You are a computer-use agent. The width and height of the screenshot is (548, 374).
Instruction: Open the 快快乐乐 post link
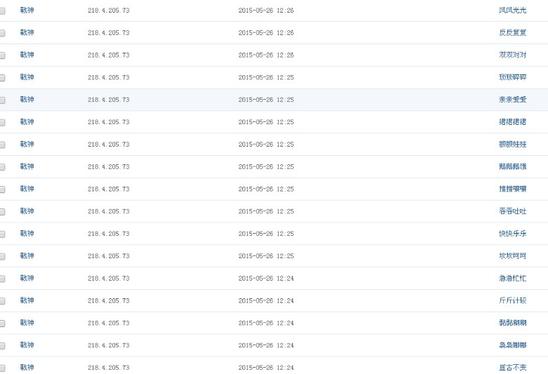512,233
